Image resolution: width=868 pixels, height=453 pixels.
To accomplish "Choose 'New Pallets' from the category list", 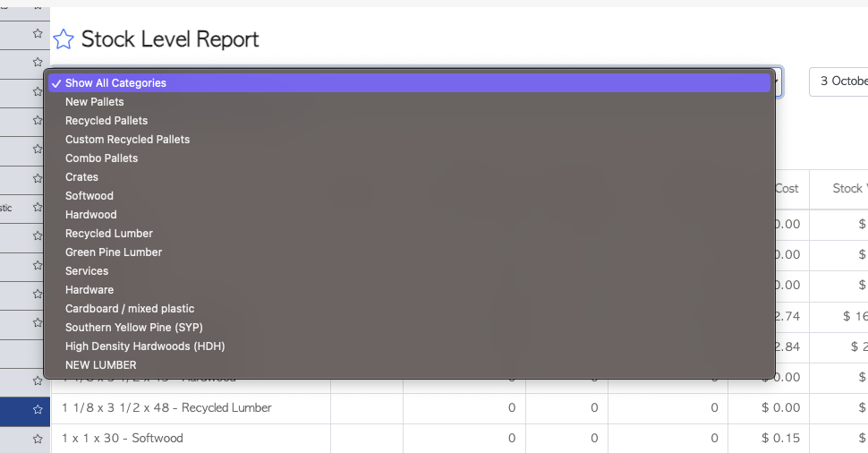I will click(x=409, y=102).
